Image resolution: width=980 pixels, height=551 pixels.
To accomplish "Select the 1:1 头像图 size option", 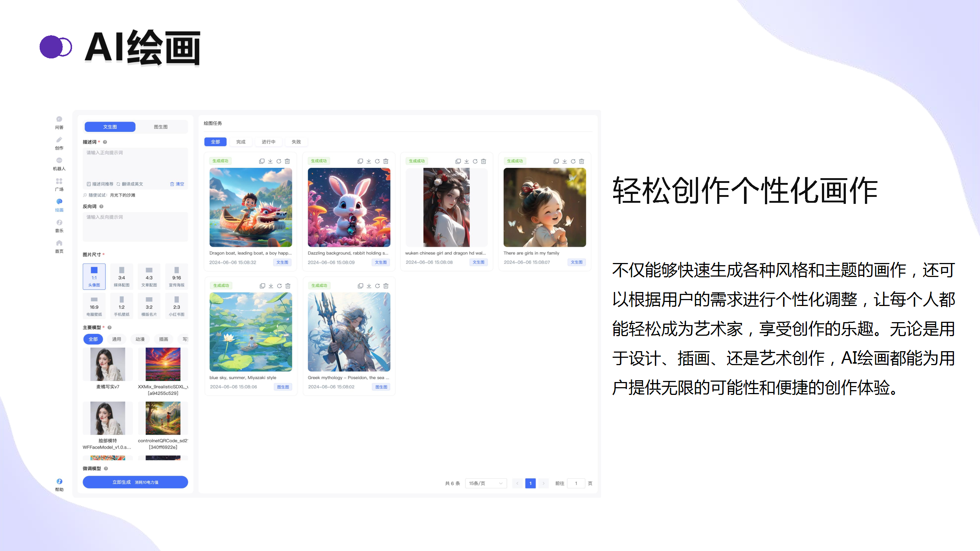I will (x=94, y=277).
